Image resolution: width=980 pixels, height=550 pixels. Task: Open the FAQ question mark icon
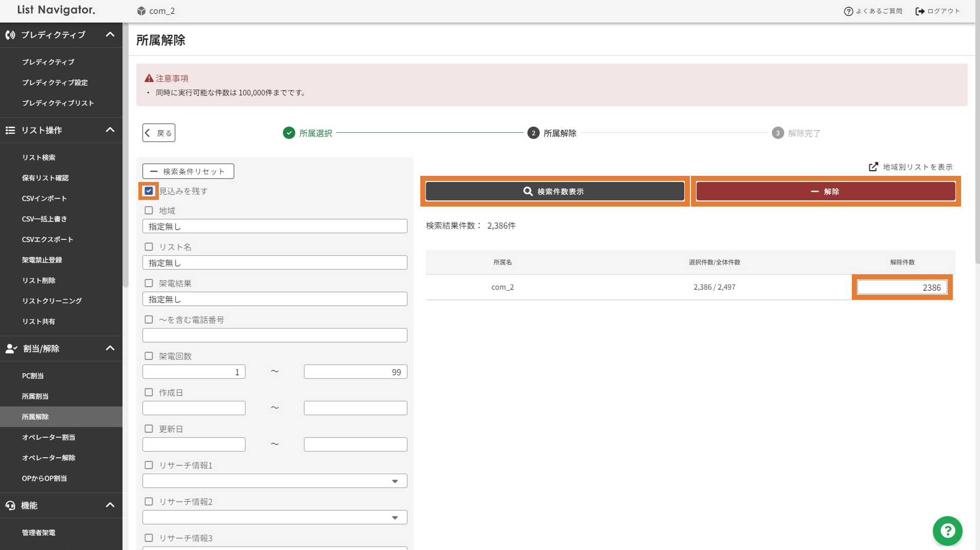coord(848,11)
